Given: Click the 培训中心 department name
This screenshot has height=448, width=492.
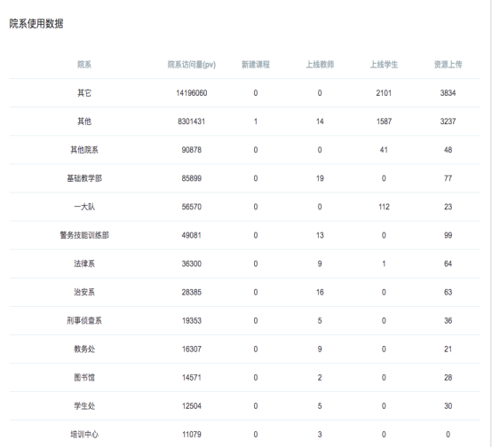Looking at the screenshot, I should coord(84,435).
